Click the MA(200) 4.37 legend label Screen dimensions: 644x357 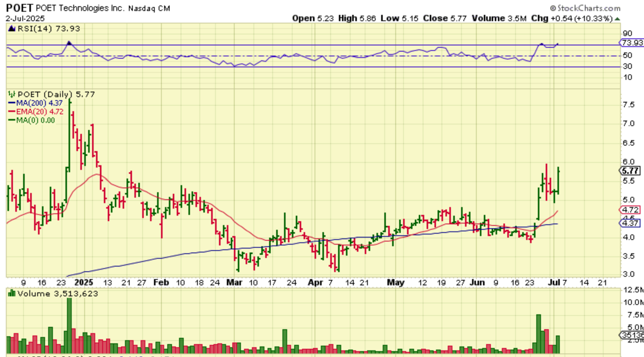click(x=40, y=103)
